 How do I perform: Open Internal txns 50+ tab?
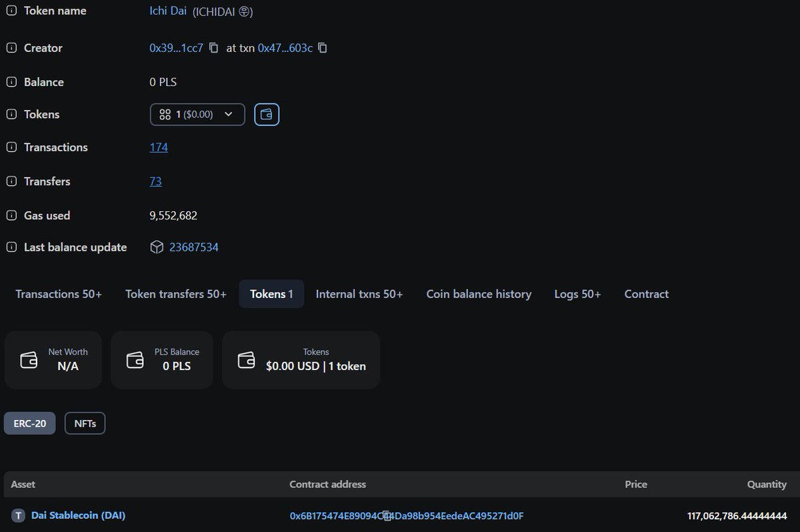359,294
